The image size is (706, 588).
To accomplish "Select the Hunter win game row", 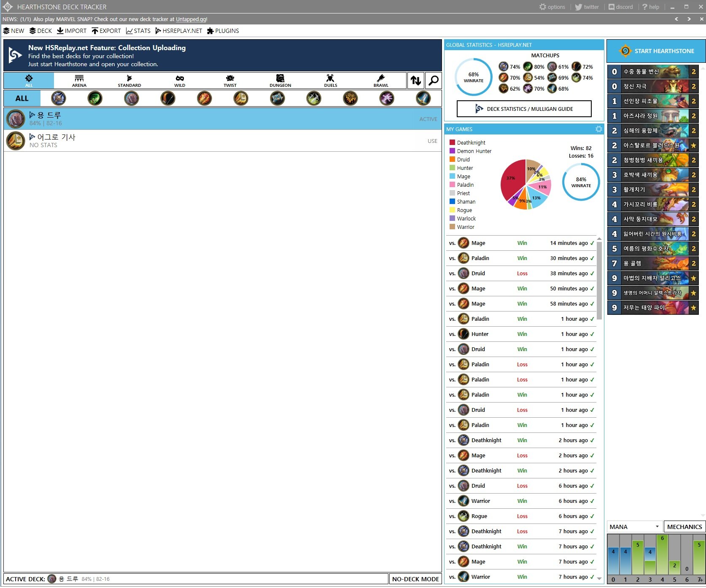I will (x=521, y=334).
